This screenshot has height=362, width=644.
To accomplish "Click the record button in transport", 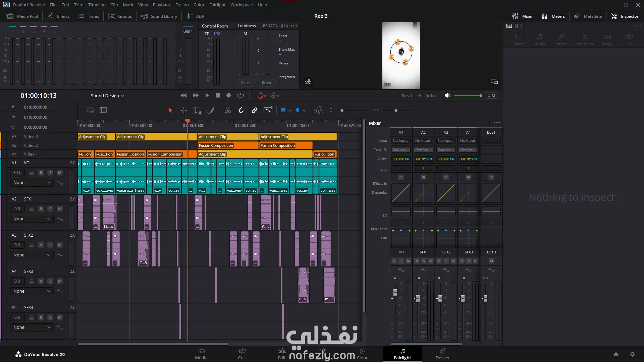I will [x=228, y=96].
